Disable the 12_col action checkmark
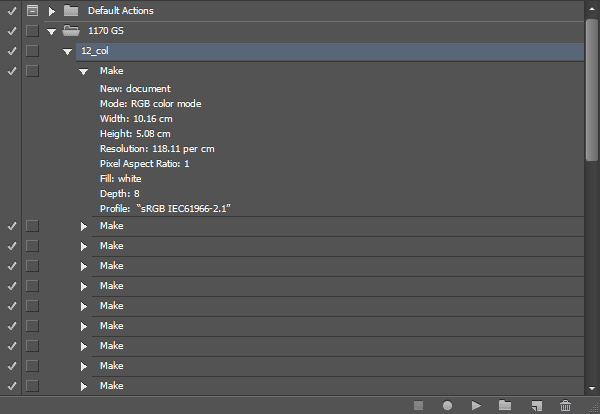600x414 pixels. 11,51
